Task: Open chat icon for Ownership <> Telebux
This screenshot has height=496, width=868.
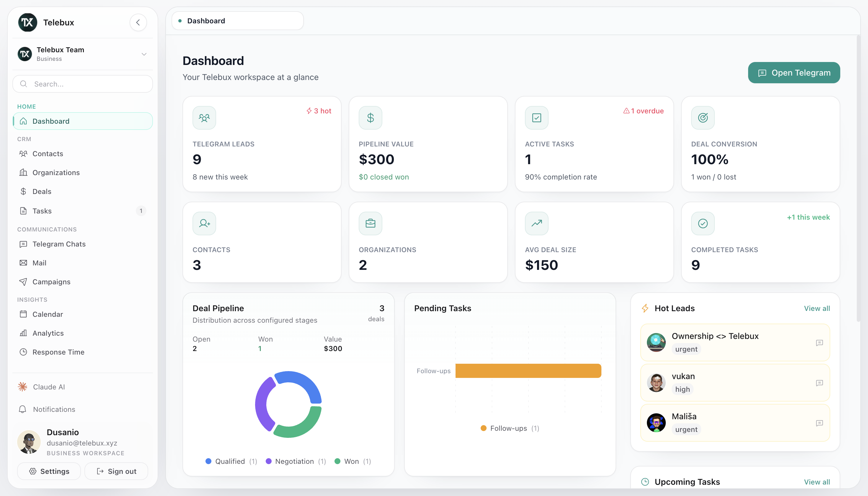Action: [820, 343]
